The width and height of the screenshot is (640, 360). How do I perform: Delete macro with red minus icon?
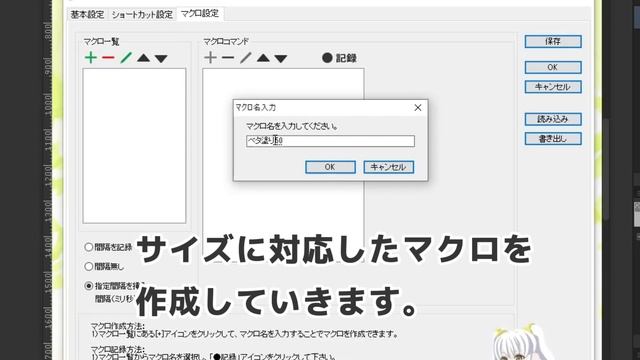(108, 58)
